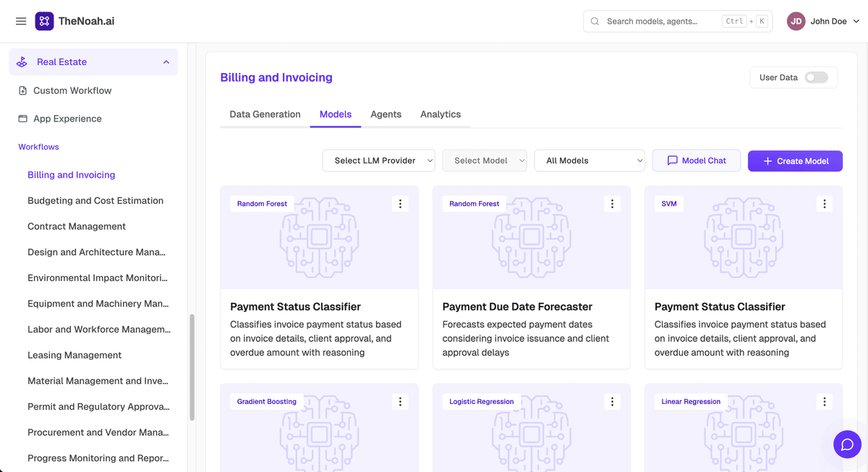
Task: Open the All Models filter dropdown
Action: point(590,160)
